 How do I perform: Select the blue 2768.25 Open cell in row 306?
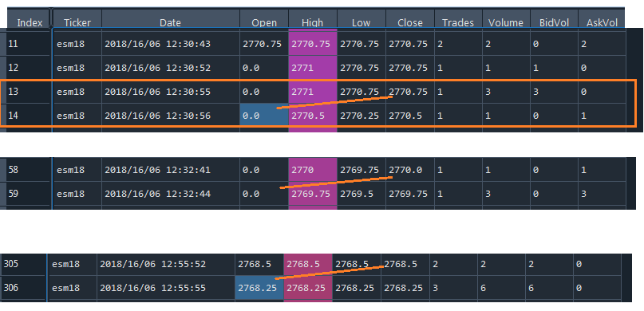(259, 288)
